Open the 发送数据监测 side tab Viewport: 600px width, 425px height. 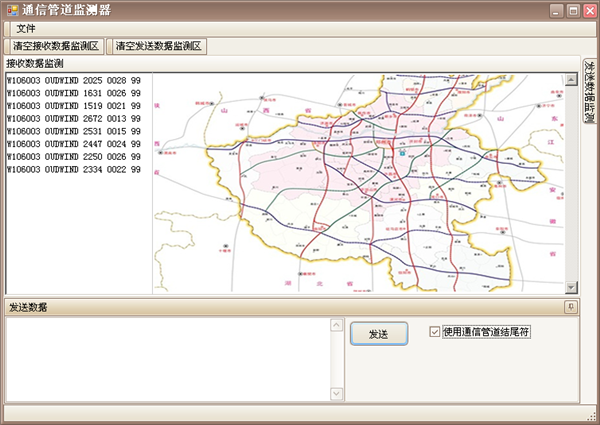589,92
